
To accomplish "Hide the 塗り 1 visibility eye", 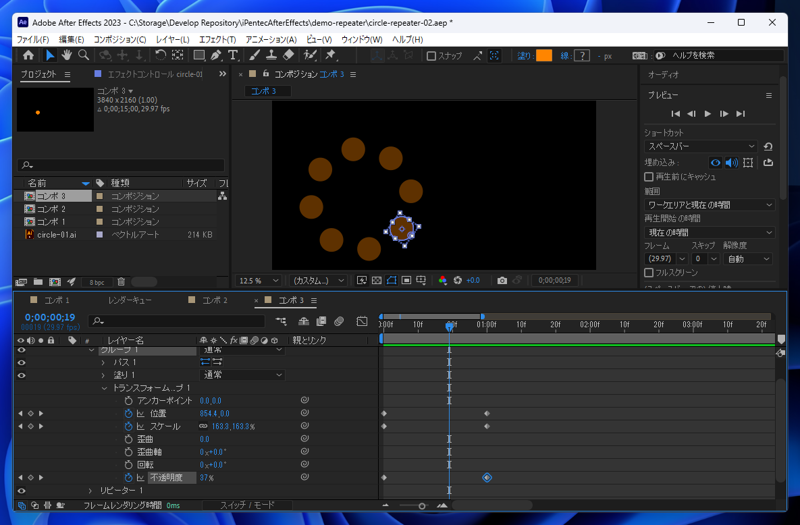I will pos(21,375).
